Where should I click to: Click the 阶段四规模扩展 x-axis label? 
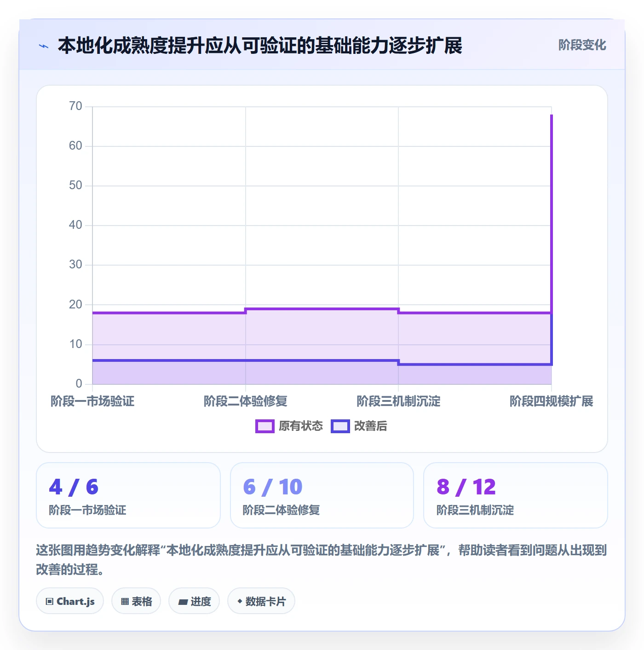click(551, 401)
